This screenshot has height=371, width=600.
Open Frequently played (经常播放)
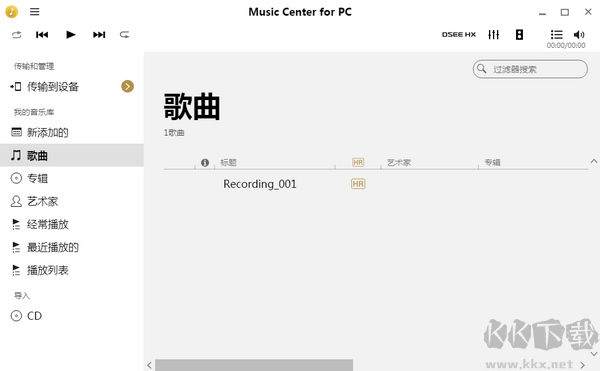coord(72,224)
